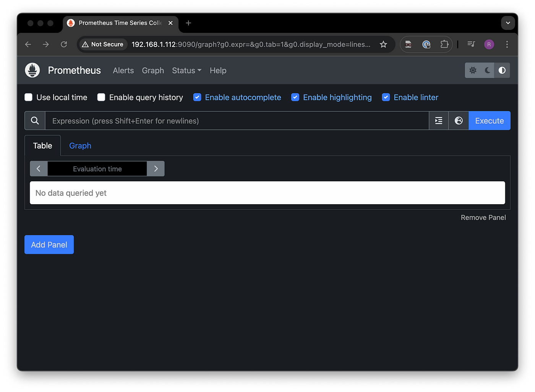Close the Prometheus Time Series tab
Viewport: 535px width, 392px height.
click(170, 23)
